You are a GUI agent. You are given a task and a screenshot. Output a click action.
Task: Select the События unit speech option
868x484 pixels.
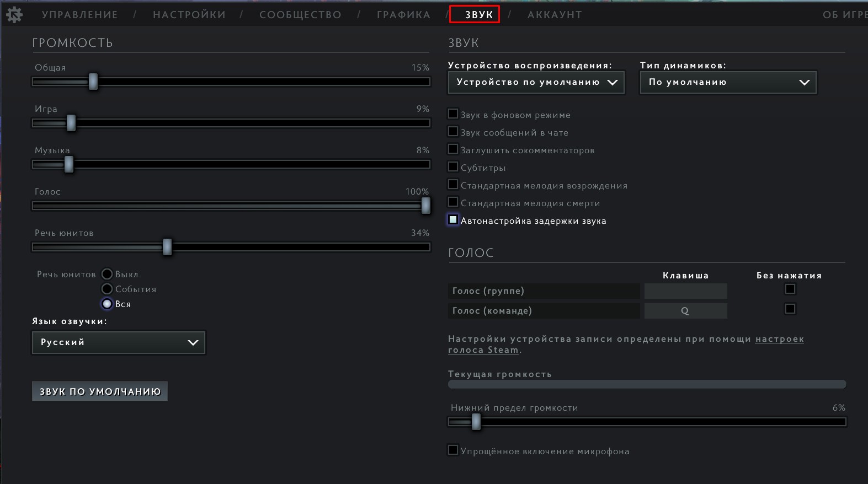point(107,289)
